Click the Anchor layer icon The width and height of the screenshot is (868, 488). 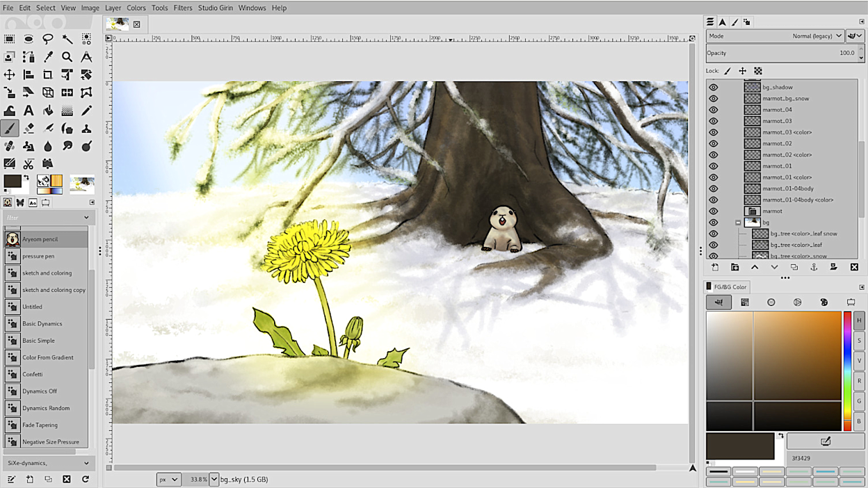coord(814,268)
